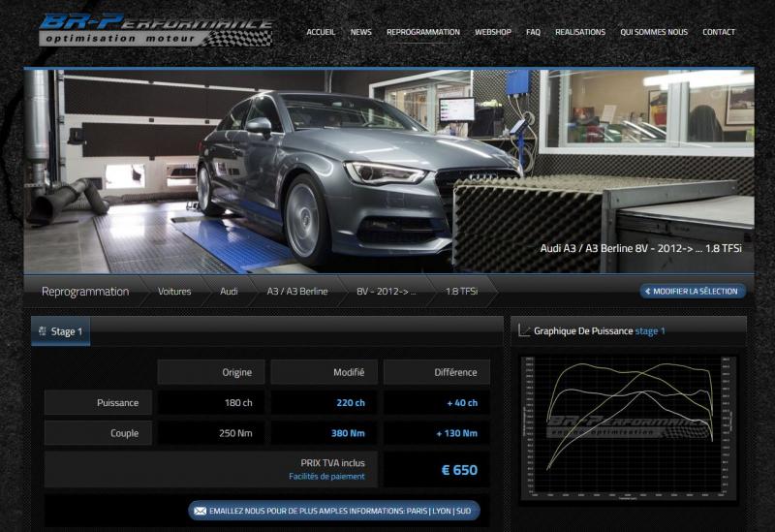775x532 pixels.
Task: Open QUI SOMMES NOUS page
Action: click(x=654, y=32)
